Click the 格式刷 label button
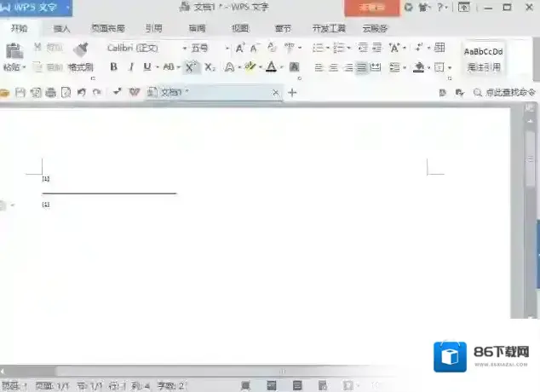 tap(81, 67)
